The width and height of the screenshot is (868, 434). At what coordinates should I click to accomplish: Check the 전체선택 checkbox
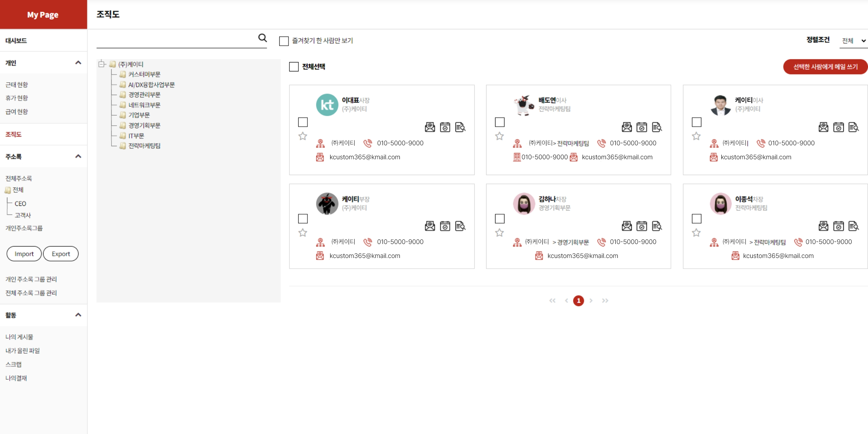click(x=294, y=67)
